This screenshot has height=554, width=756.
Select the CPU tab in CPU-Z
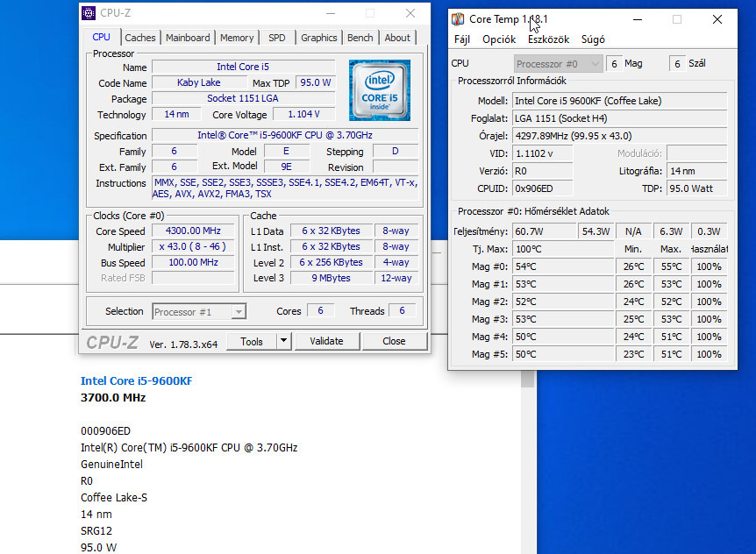point(101,37)
